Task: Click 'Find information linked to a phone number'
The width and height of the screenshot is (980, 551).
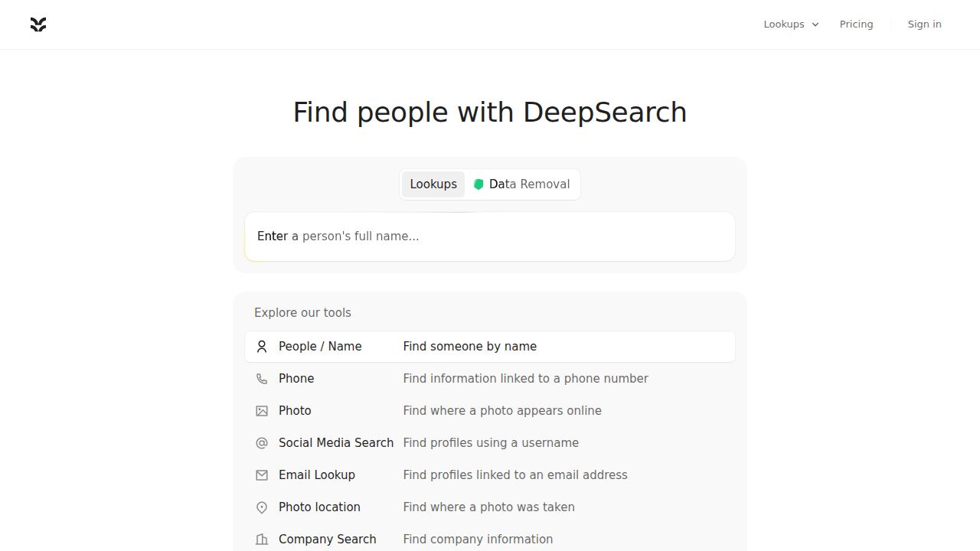Action: pyautogui.click(x=526, y=379)
